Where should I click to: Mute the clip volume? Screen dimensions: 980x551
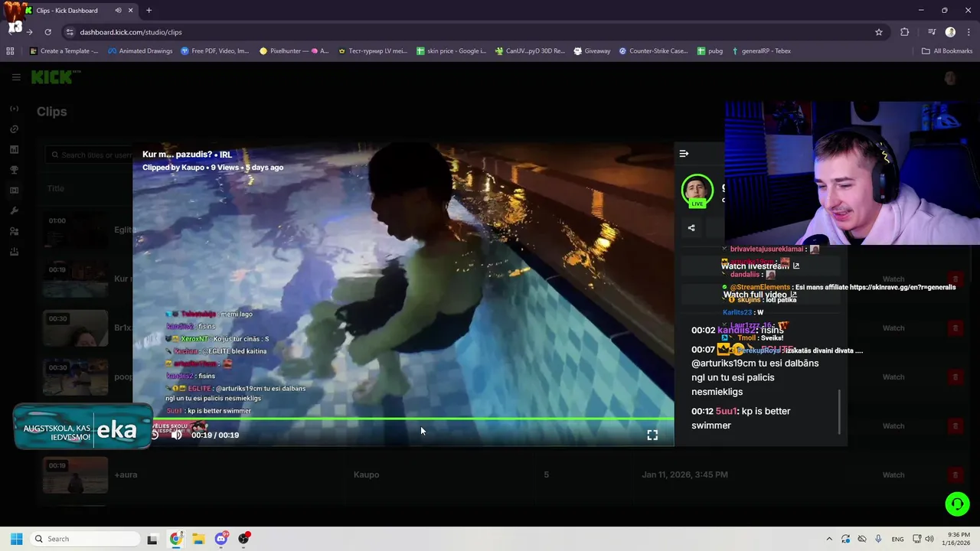point(176,435)
